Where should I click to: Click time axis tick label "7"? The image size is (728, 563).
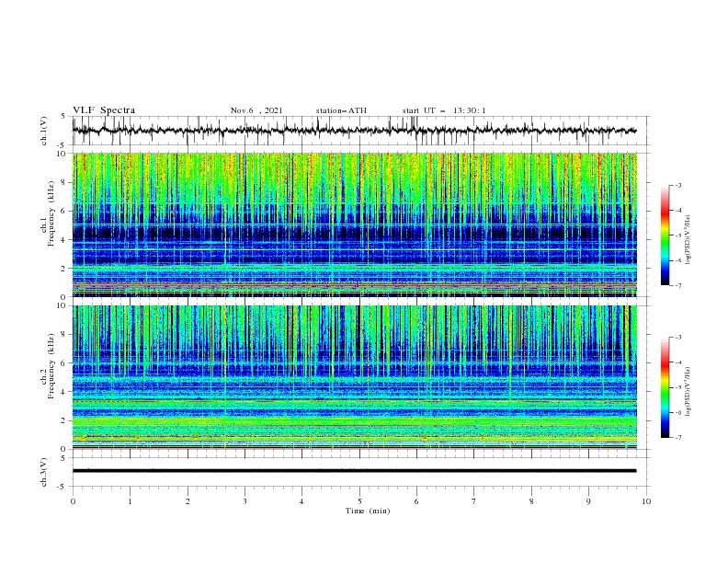tap(474, 501)
